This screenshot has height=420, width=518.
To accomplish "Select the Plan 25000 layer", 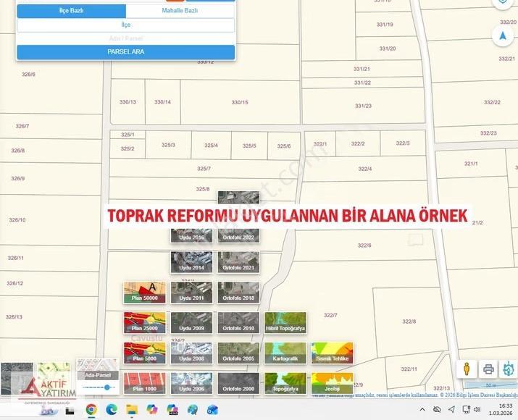I will coord(145,323).
